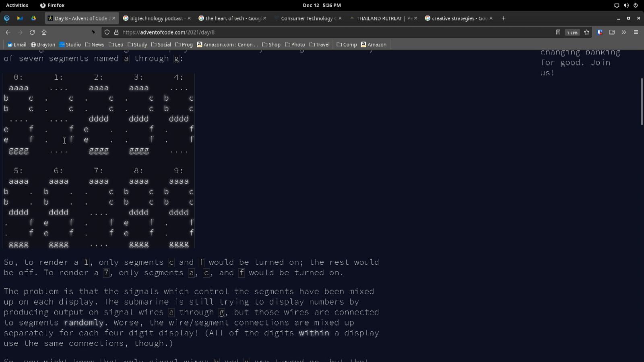Open a new tab with the plus button
The image size is (644, 362).
coord(504,18)
